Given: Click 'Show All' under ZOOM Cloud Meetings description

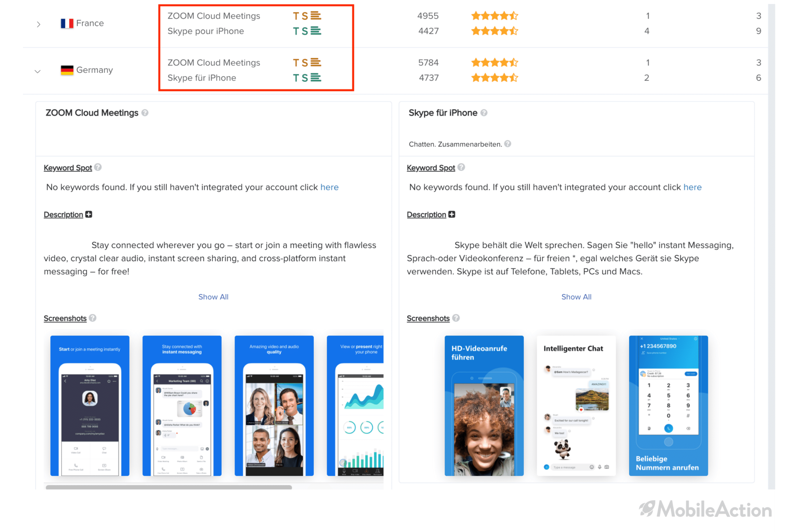Looking at the screenshot, I should [213, 296].
